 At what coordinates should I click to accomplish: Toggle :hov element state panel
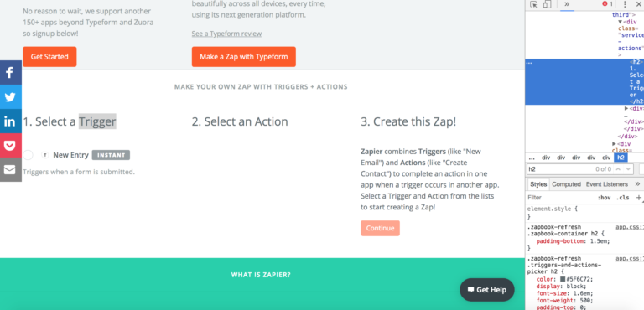pyautogui.click(x=604, y=198)
